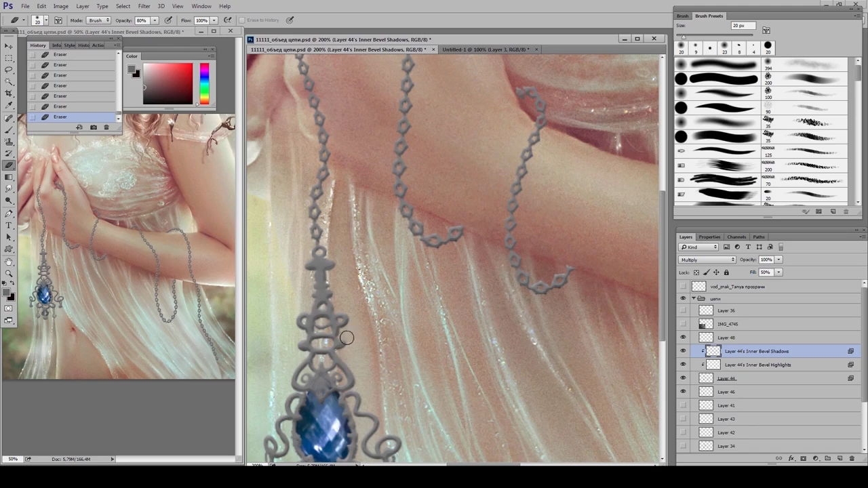Open the Filter menu
Screen dimensions: 868x488
click(x=144, y=6)
